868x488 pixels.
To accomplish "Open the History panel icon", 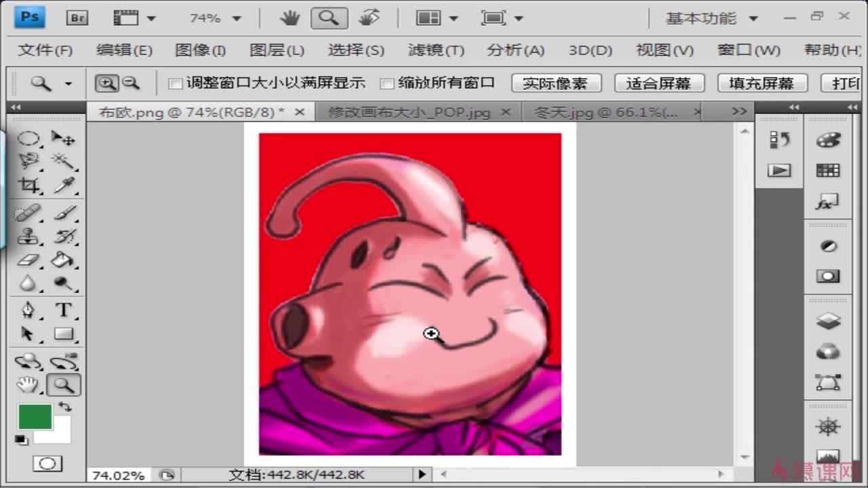I will pyautogui.click(x=779, y=140).
